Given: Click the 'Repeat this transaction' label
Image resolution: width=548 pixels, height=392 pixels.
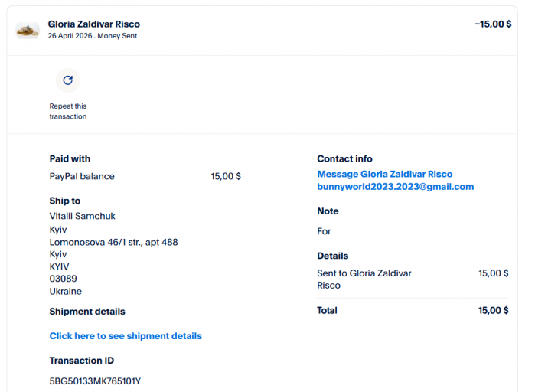Looking at the screenshot, I should [68, 112].
